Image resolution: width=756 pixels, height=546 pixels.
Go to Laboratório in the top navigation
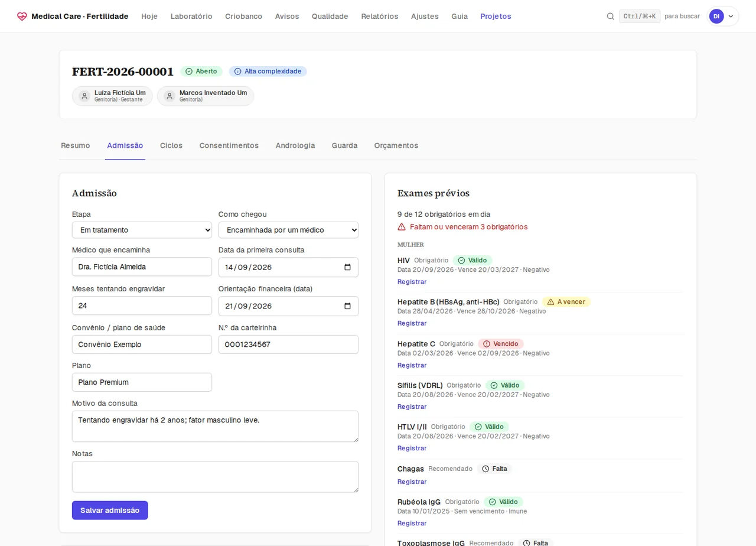click(x=191, y=17)
